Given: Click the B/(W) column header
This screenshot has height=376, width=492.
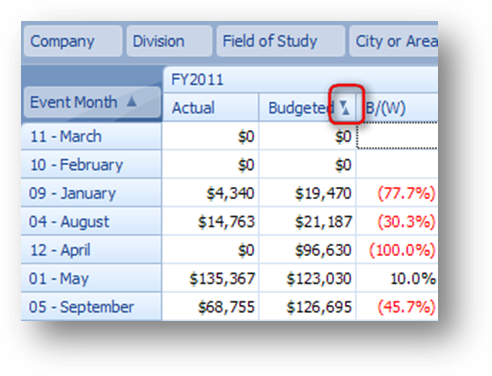Looking at the screenshot, I should [398, 108].
